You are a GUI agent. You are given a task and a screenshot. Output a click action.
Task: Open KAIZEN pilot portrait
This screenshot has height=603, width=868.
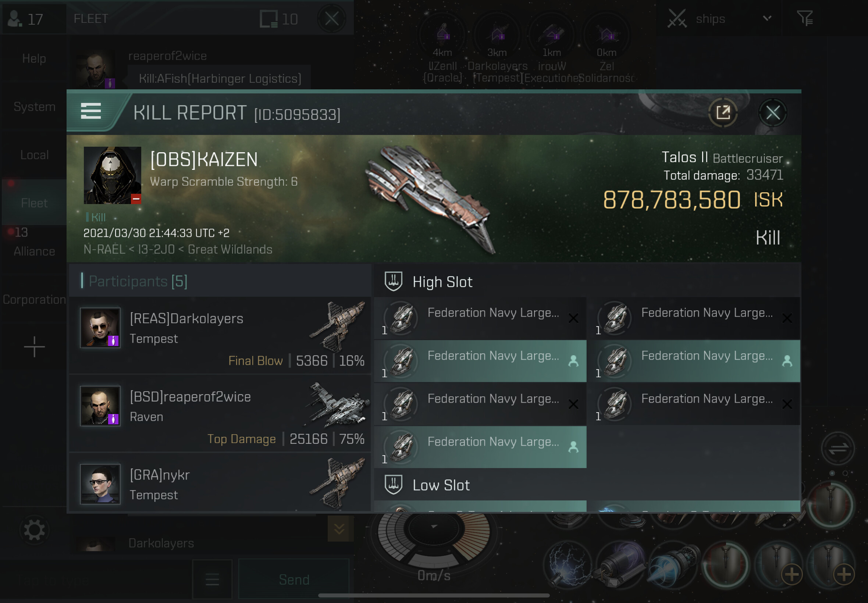[112, 175]
